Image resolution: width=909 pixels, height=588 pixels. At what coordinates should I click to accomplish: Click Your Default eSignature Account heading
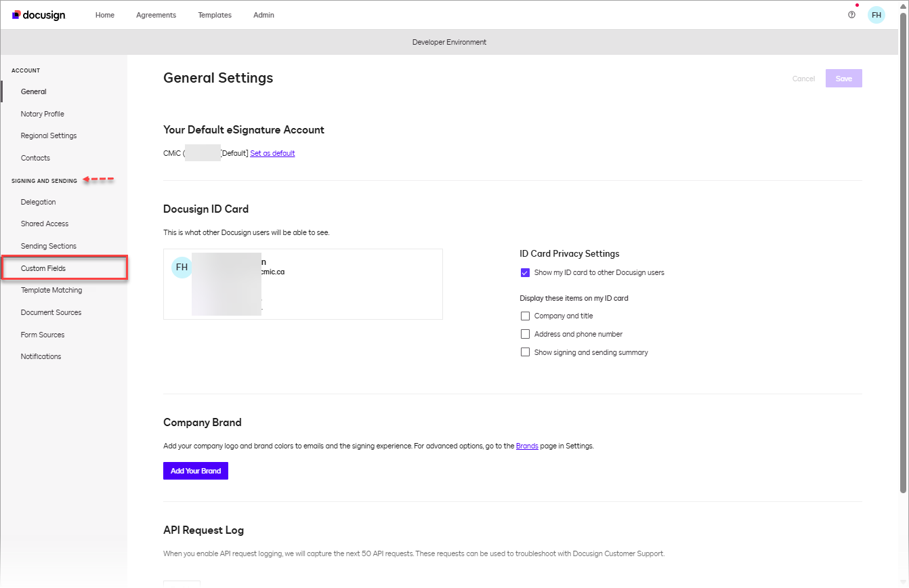(244, 129)
